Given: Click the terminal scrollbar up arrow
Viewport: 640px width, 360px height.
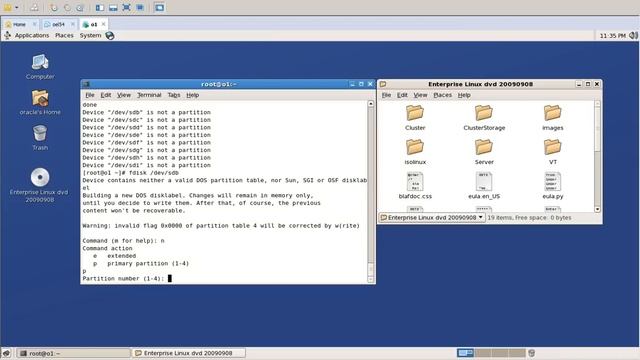Looking at the screenshot, I should 371,104.
